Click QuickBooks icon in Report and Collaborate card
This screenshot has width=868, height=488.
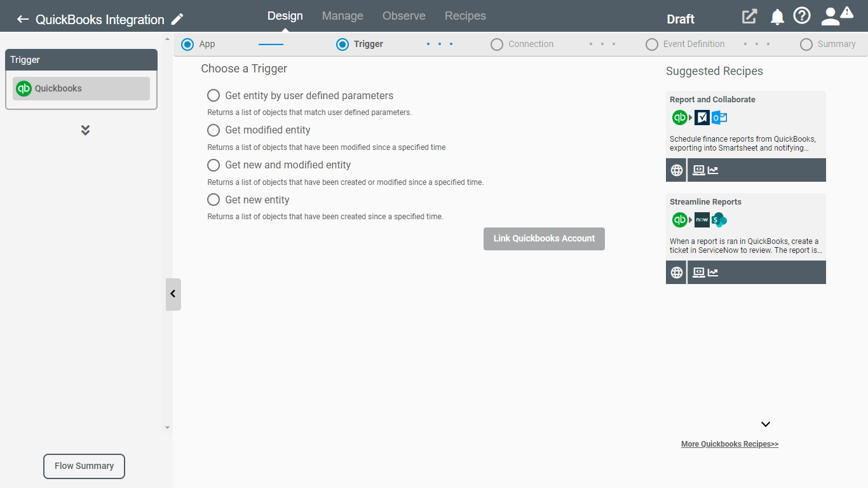(x=680, y=118)
